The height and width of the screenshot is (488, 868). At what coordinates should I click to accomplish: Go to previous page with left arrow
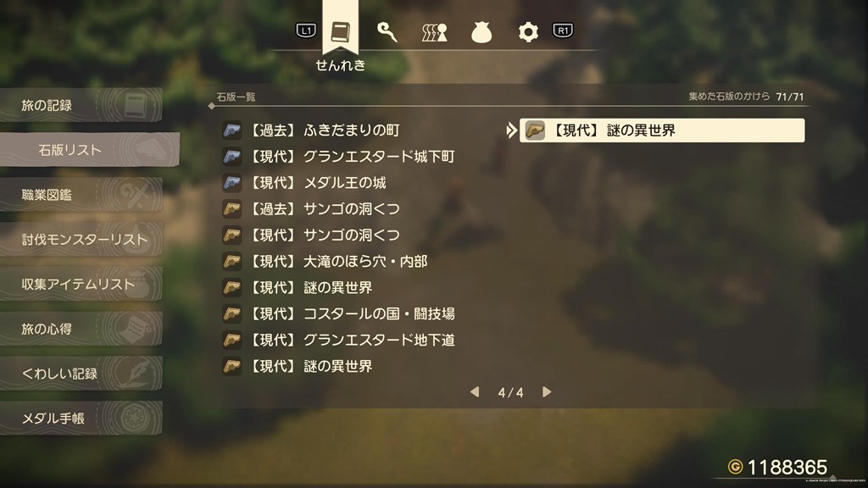point(475,391)
